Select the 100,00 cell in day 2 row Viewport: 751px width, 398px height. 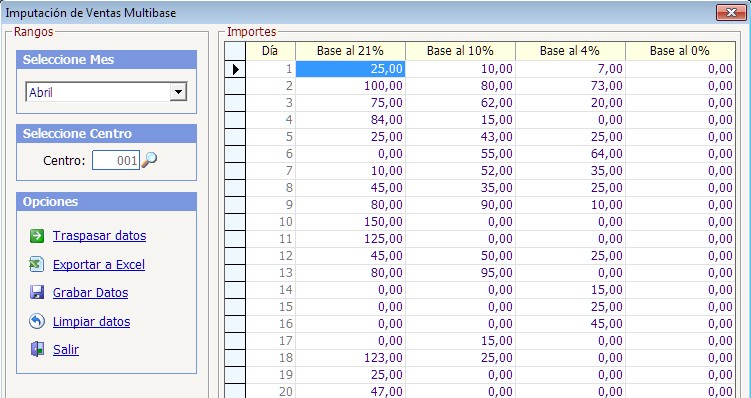tap(350, 86)
